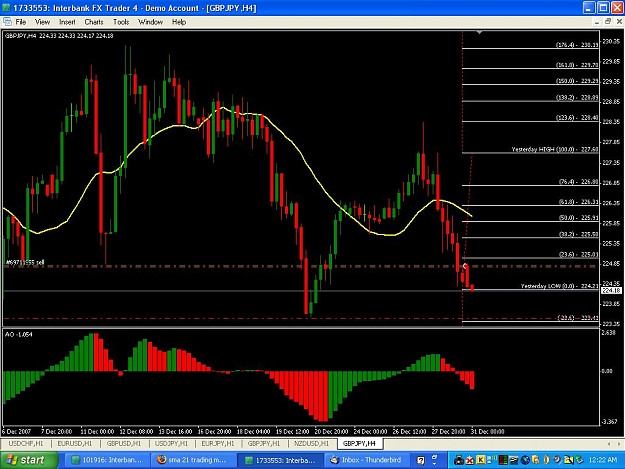Open taskbar item 1733553: Interbank
This screenshot has height=469, width=625.
point(280,460)
